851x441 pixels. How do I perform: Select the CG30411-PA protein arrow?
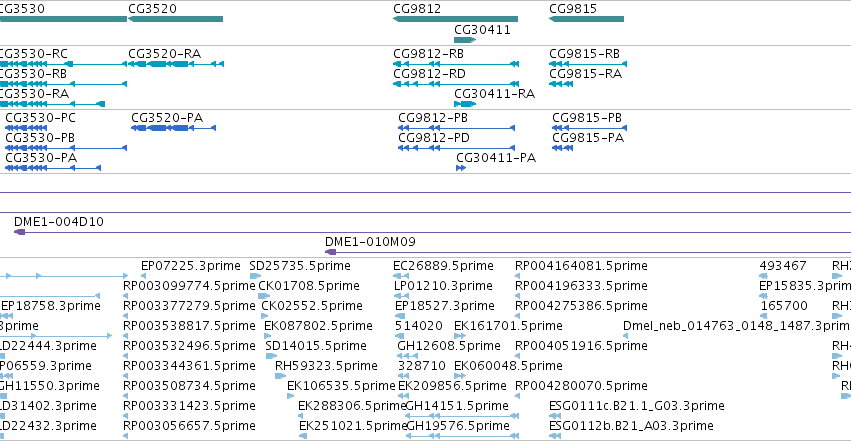pyautogui.click(x=461, y=168)
